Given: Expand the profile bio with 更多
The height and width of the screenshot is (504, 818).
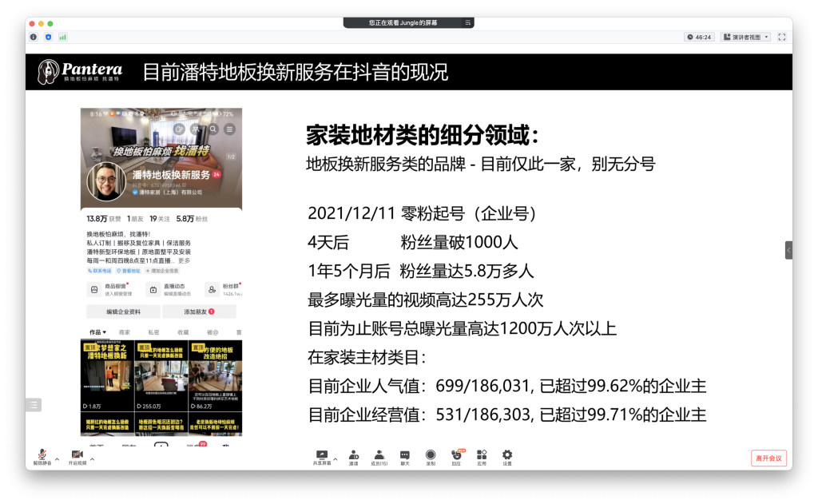Looking at the screenshot, I should point(185,261).
